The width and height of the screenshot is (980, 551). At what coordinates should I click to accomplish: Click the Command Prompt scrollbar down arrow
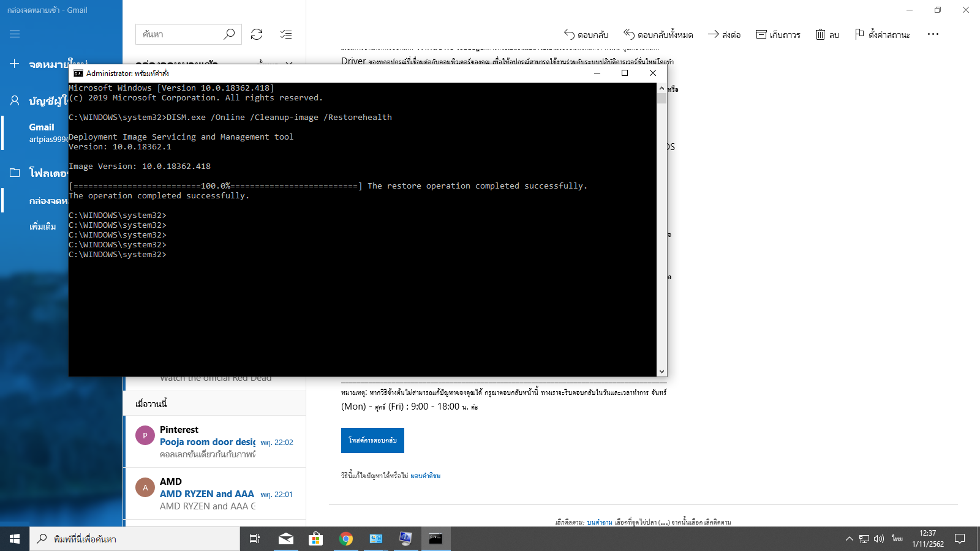(661, 372)
